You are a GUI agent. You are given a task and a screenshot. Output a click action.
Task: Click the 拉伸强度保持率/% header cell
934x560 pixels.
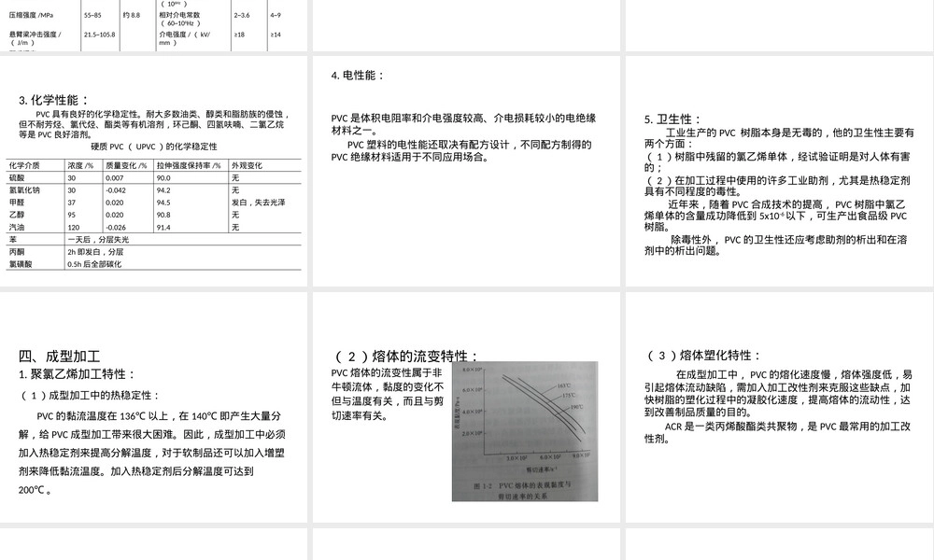(x=189, y=165)
